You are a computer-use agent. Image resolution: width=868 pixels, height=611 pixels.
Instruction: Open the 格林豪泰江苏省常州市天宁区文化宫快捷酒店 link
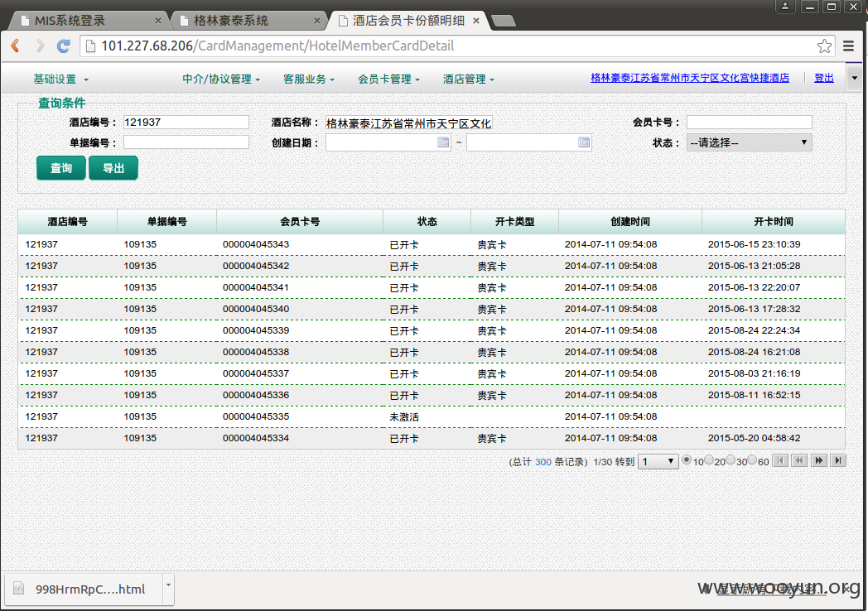click(x=690, y=78)
